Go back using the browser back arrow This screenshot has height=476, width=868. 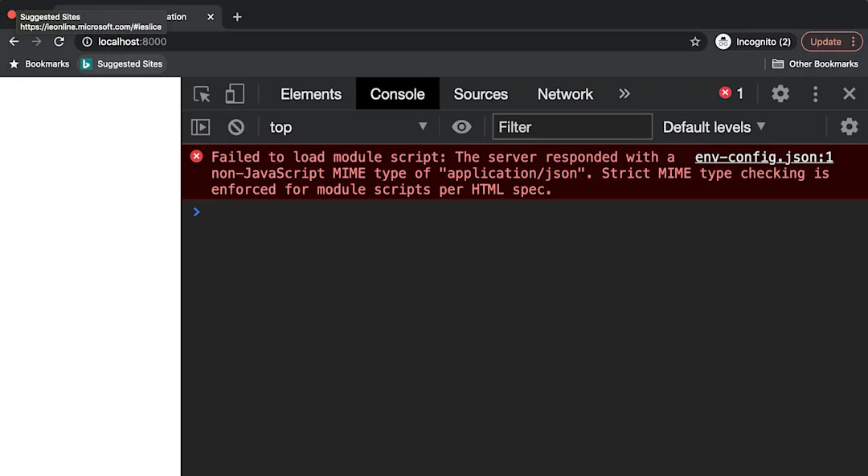14,41
